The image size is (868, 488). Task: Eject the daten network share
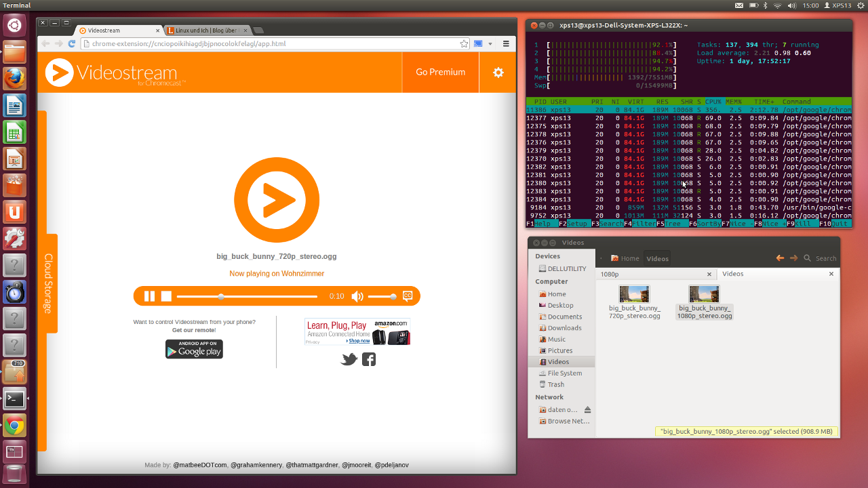point(588,409)
